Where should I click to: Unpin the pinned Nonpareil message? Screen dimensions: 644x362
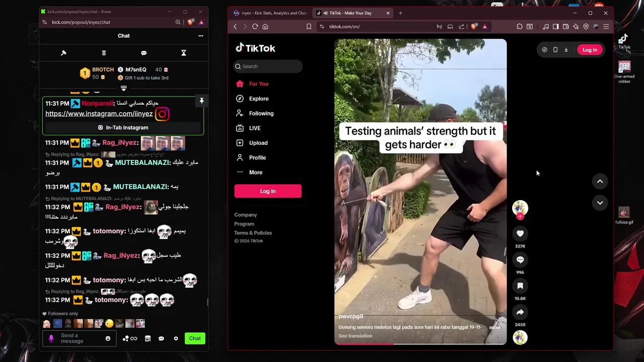(201, 101)
